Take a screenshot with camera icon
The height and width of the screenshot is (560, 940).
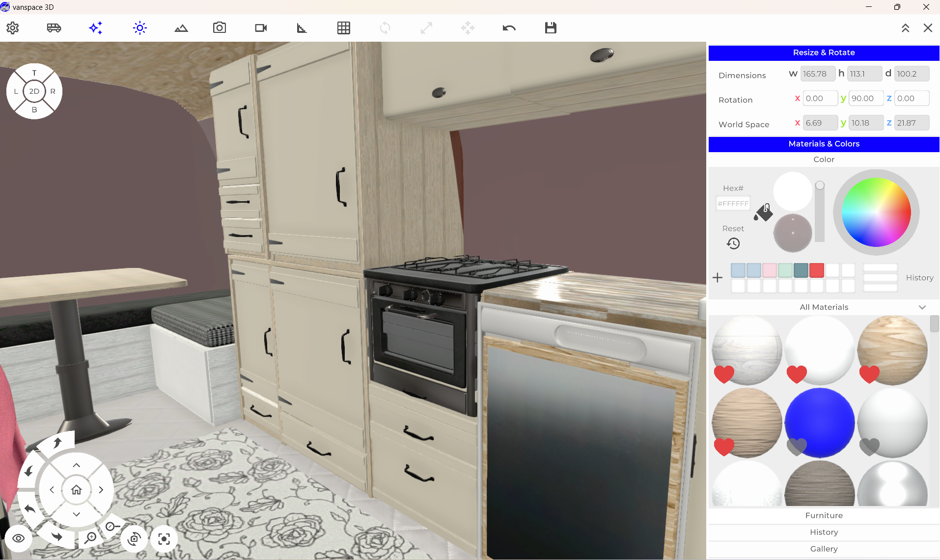point(220,27)
